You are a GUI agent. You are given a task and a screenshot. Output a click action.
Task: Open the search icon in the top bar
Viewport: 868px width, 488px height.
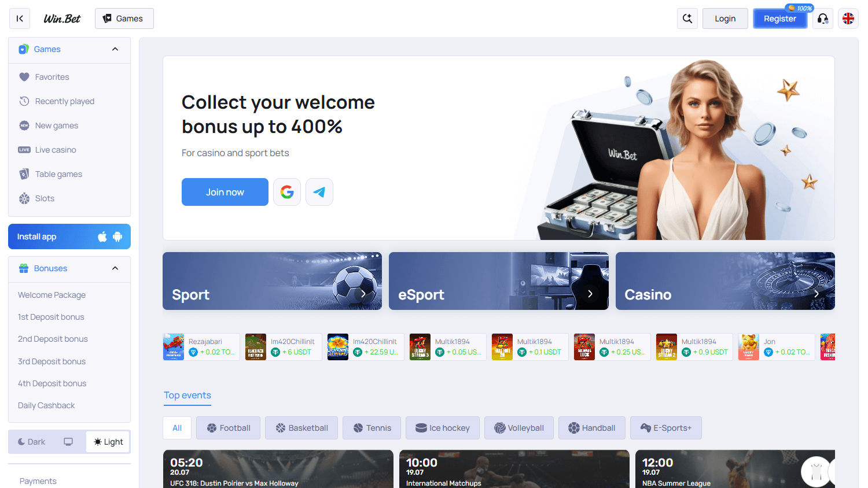tap(687, 18)
